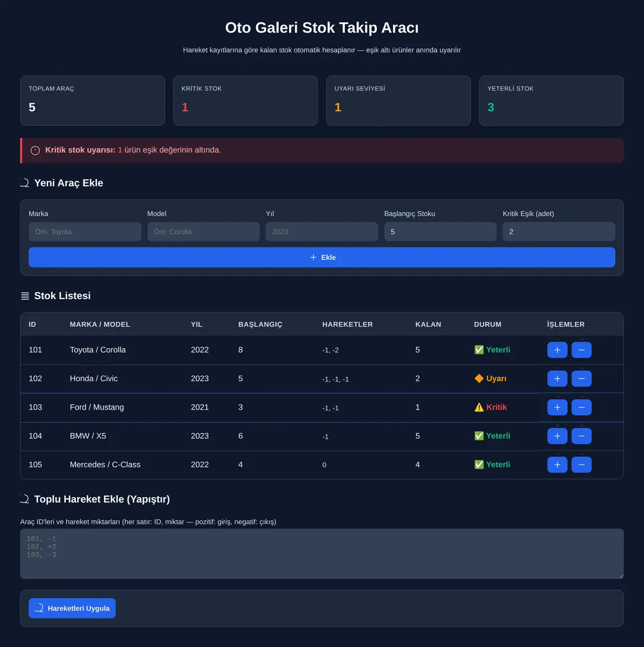Decrease stock for Toyota Corolla row
Viewport: 644px width, 647px height.
[581, 350]
